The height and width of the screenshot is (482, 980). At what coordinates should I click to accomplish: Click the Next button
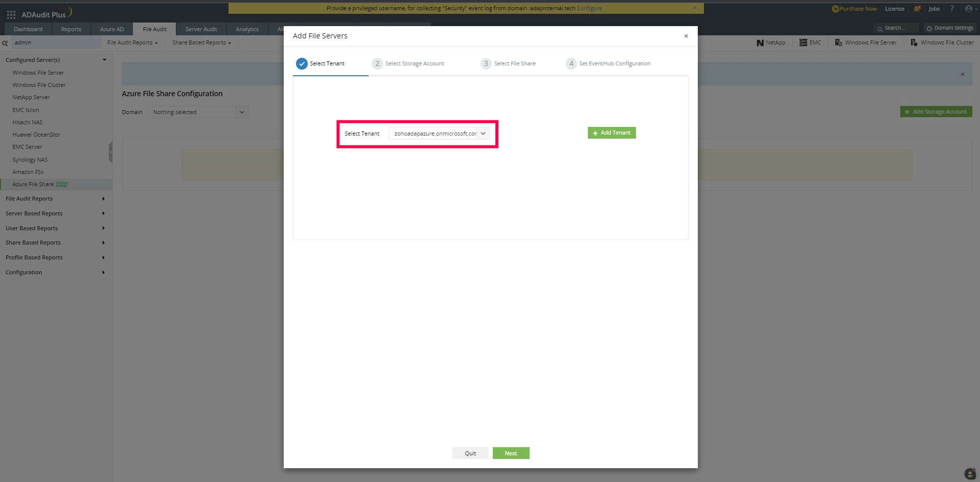[x=511, y=453]
